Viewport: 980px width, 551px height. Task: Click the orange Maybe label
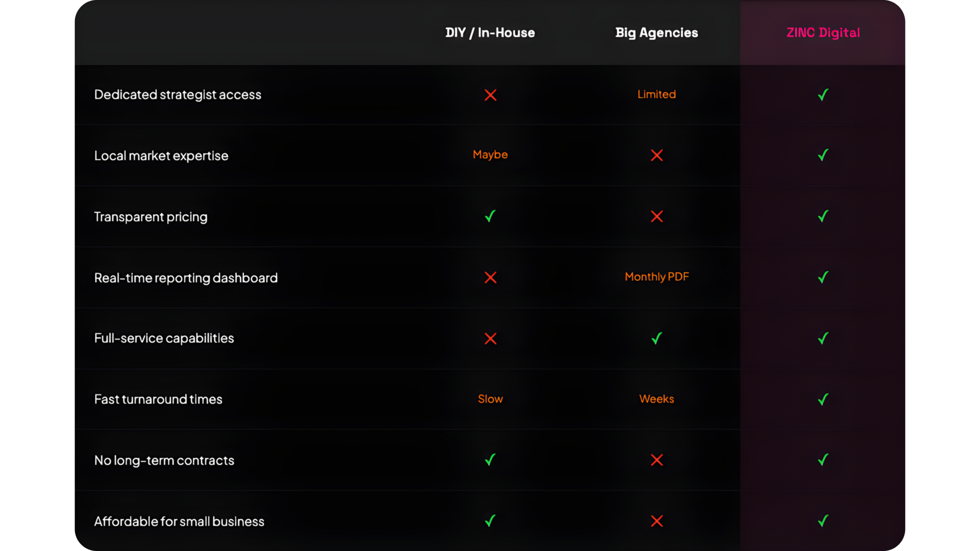tap(490, 155)
